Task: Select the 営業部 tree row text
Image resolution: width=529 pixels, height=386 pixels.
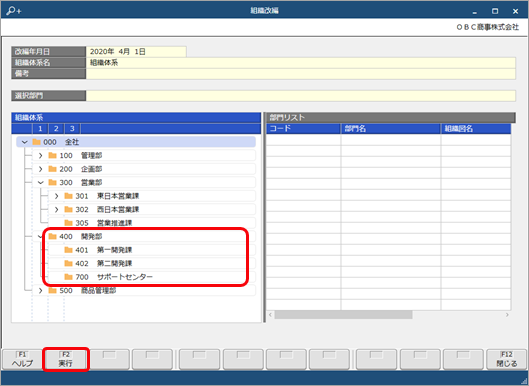Action: click(91, 183)
